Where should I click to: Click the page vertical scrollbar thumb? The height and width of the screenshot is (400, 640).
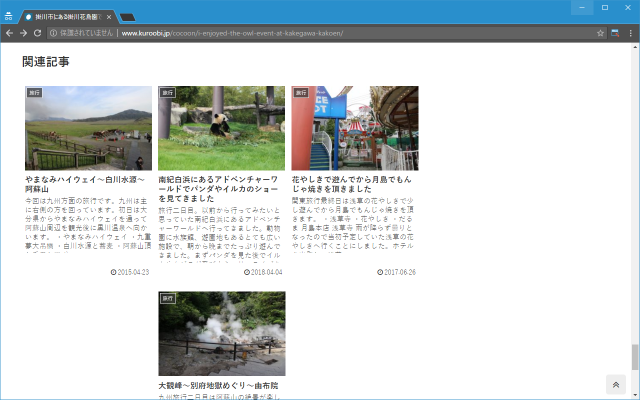[634, 357]
